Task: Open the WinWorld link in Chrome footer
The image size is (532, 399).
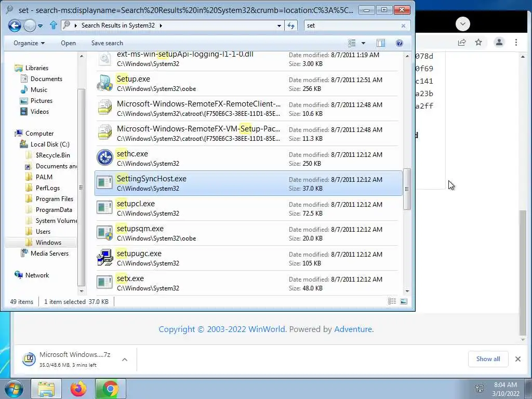Action: [x=267, y=329]
